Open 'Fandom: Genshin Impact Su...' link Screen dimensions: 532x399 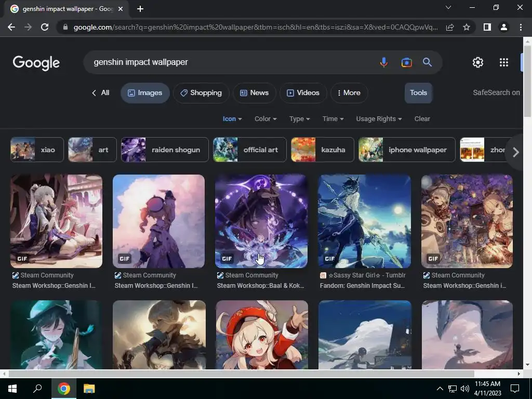point(362,286)
